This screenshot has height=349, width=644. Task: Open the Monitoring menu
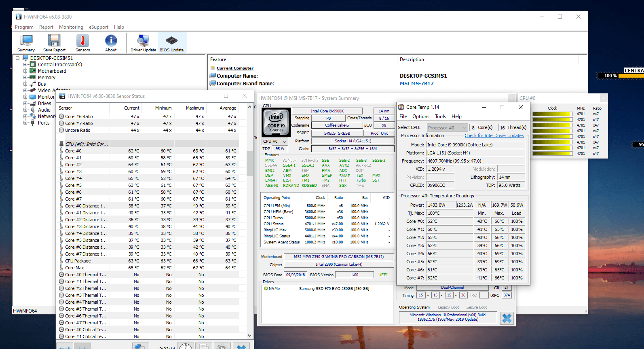click(71, 27)
